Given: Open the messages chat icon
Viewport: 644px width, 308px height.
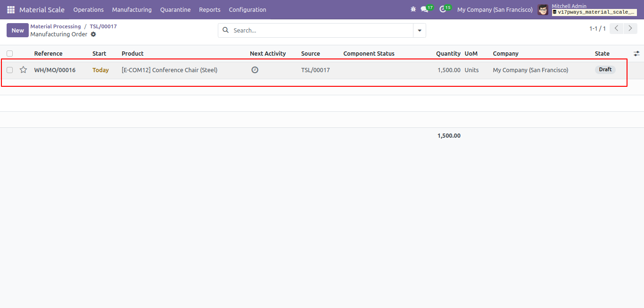Looking at the screenshot, I should tap(424, 9).
